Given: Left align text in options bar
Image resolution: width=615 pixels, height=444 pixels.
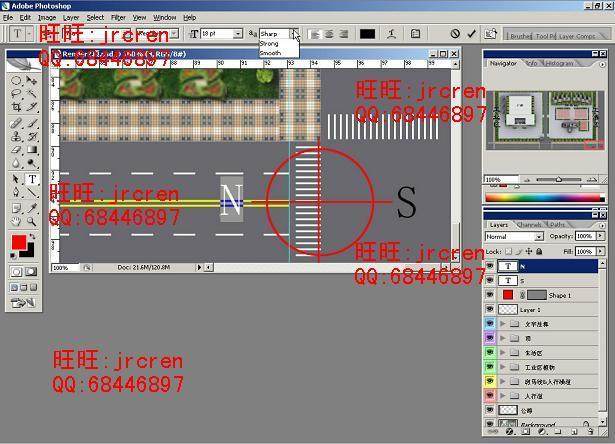Looking at the screenshot, I should tap(314, 34).
